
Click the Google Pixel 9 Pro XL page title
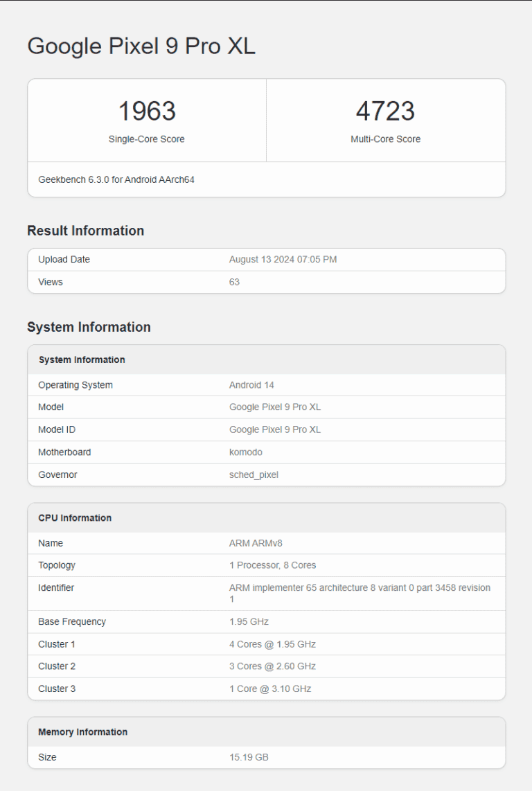point(141,46)
